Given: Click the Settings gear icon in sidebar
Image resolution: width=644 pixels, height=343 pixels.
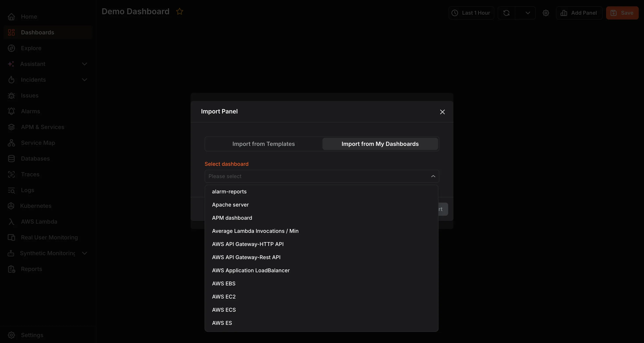Looking at the screenshot, I should pos(11,335).
